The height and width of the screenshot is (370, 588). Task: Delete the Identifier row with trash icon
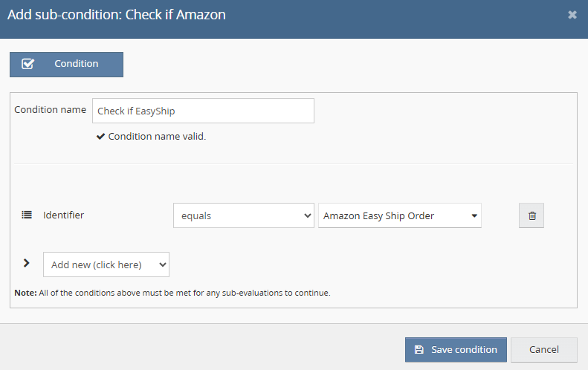coord(532,215)
